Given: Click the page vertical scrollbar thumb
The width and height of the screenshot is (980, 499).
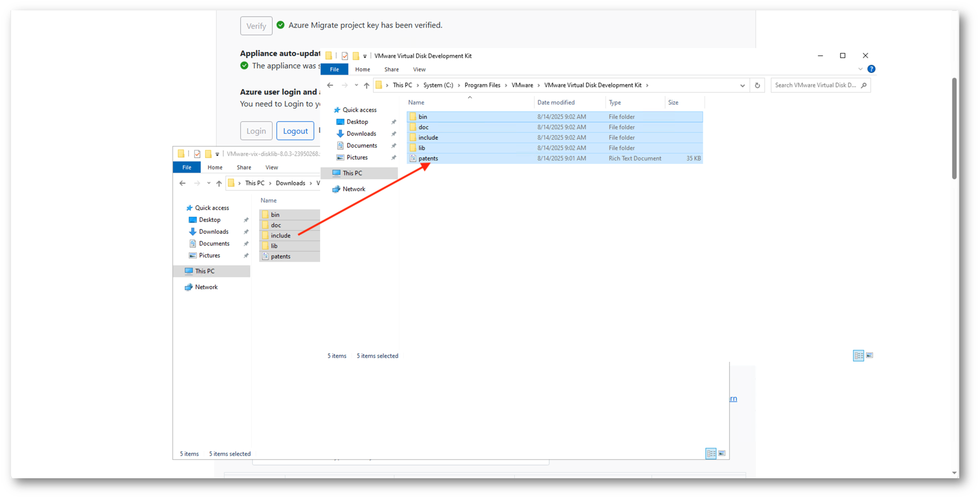Looking at the screenshot, I should click(954, 128).
